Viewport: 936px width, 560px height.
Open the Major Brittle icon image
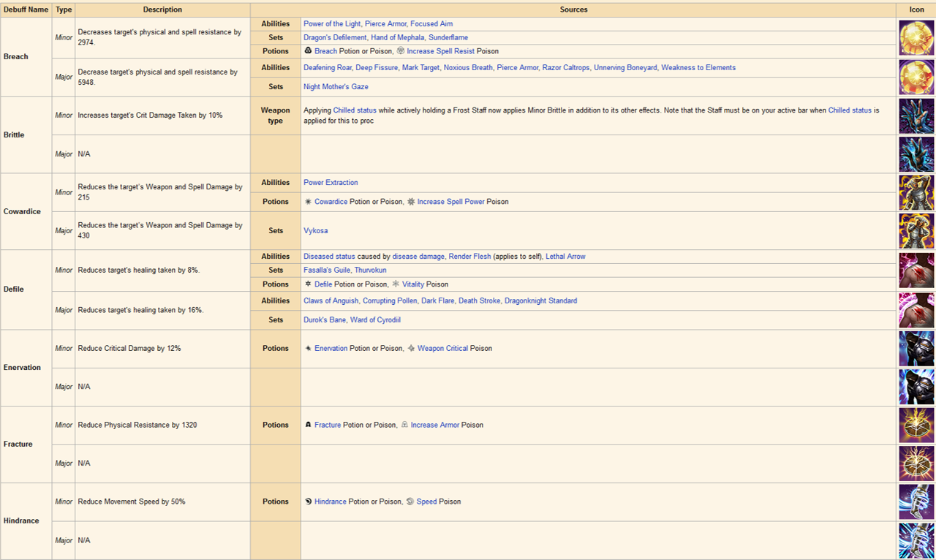[x=916, y=154]
